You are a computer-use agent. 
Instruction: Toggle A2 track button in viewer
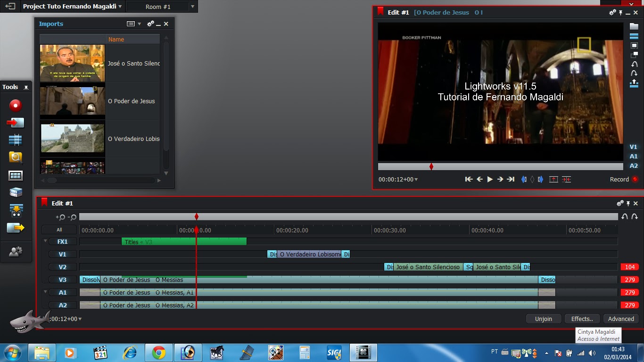click(634, 165)
